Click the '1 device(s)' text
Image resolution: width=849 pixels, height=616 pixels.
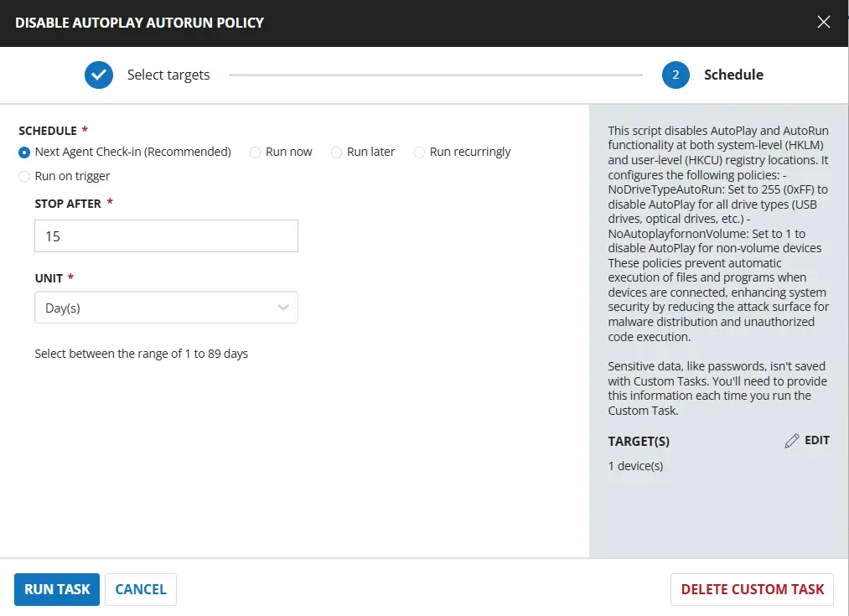(x=635, y=465)
